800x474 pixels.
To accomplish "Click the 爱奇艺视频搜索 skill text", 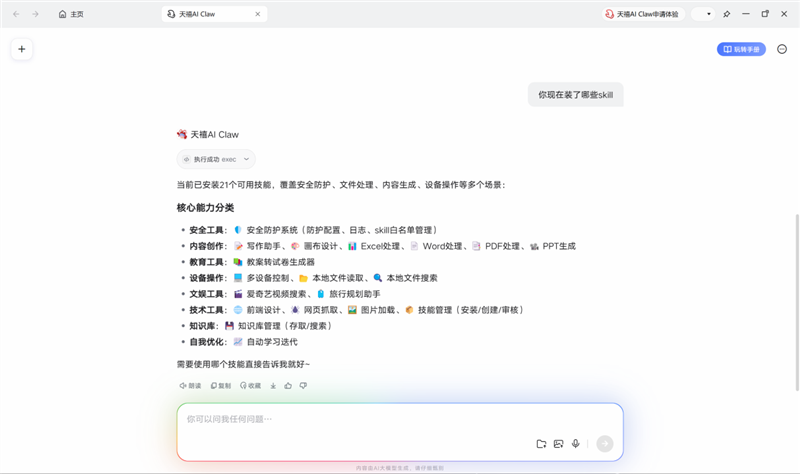I will [x=277, y=294].
